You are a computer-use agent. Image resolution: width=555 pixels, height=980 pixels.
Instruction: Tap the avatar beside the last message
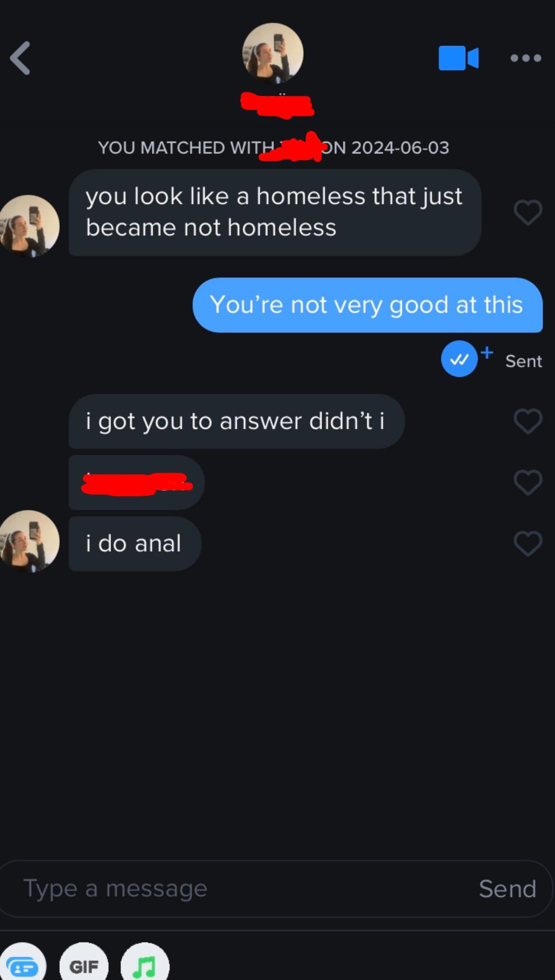tap(29, 541)
